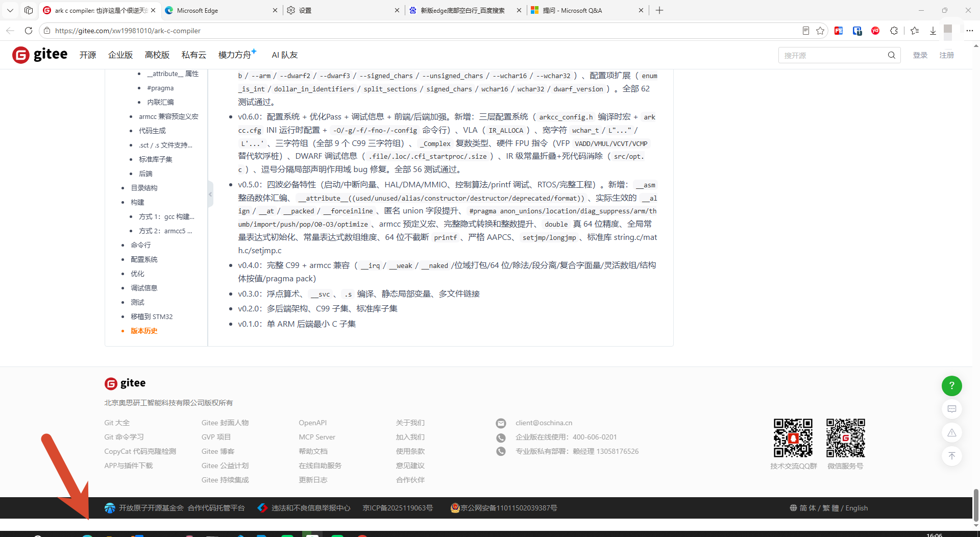Go to 内联汇编 in sidebar outline

coord(160,102)
